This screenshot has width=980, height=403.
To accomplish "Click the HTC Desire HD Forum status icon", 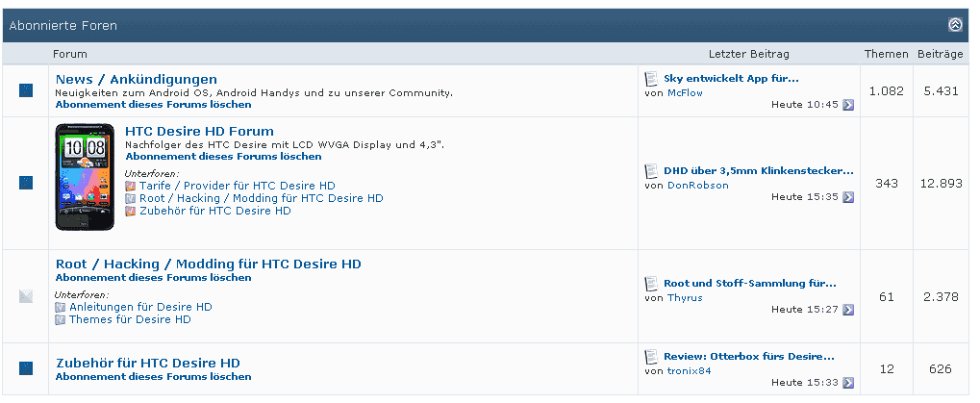I will [x=26, y=183].
